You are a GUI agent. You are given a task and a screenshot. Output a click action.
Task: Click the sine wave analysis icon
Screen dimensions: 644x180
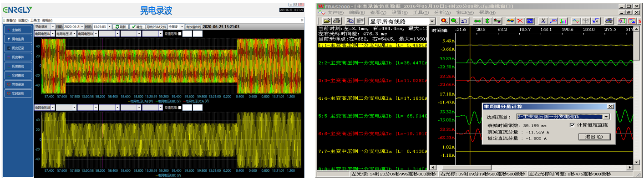click(576, 21)
